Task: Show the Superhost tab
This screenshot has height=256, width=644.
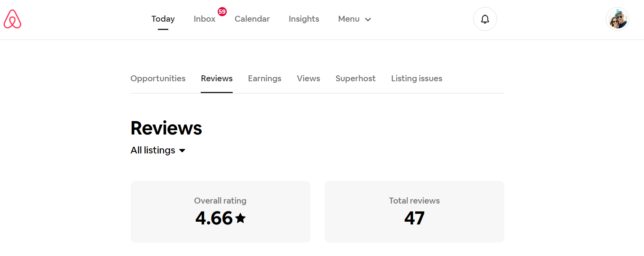Action: pyautogui.click(x=355, y=78)
